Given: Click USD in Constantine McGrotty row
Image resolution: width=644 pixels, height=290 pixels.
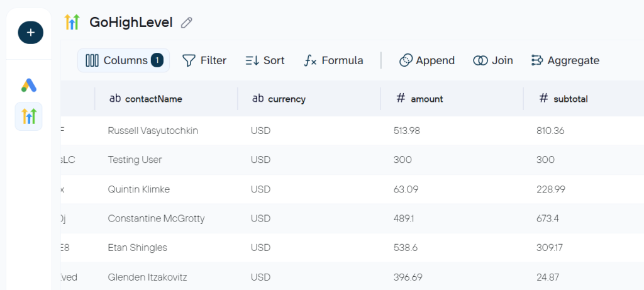Looking at the screenshot, I should 261,218.
